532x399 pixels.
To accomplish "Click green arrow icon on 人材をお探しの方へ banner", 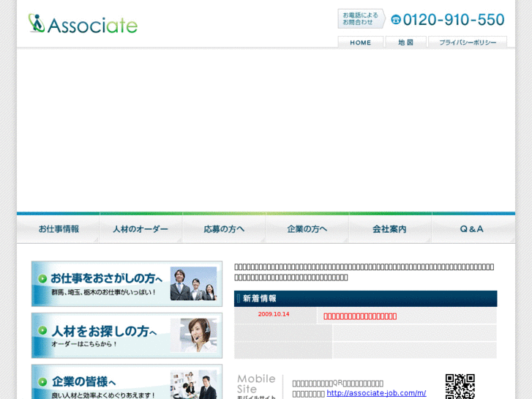I will (42, 330).
